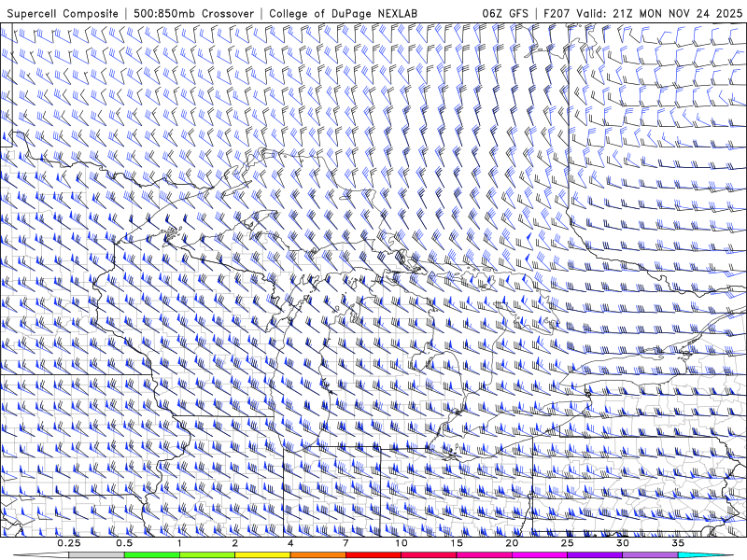Select the pink 15–20 color bar segment
The width and height of the screenshot is (747, 560).
(484, 555)
